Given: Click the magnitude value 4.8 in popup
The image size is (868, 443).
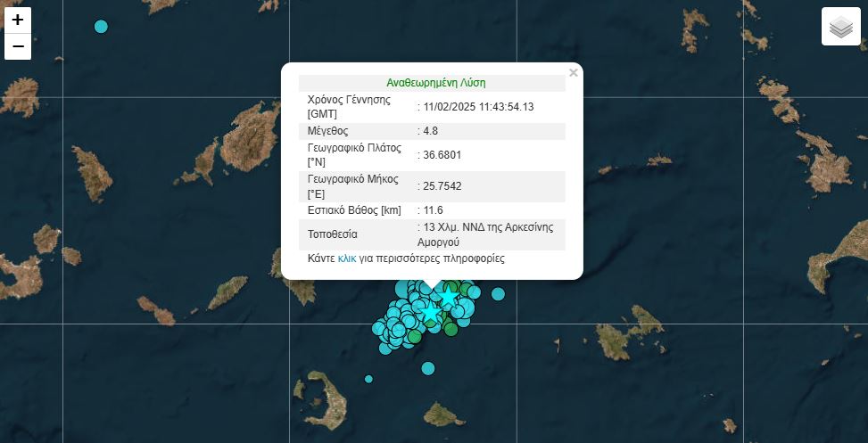Looking at the screenshot, I should pos(430,131).
